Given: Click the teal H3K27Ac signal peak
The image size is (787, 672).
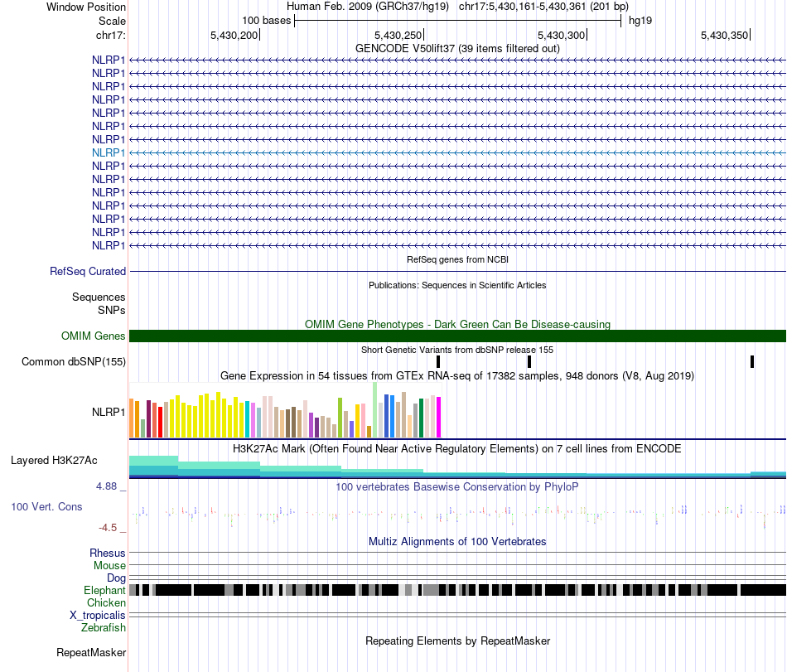Looking at the screenshot, I should pos(153,467).
